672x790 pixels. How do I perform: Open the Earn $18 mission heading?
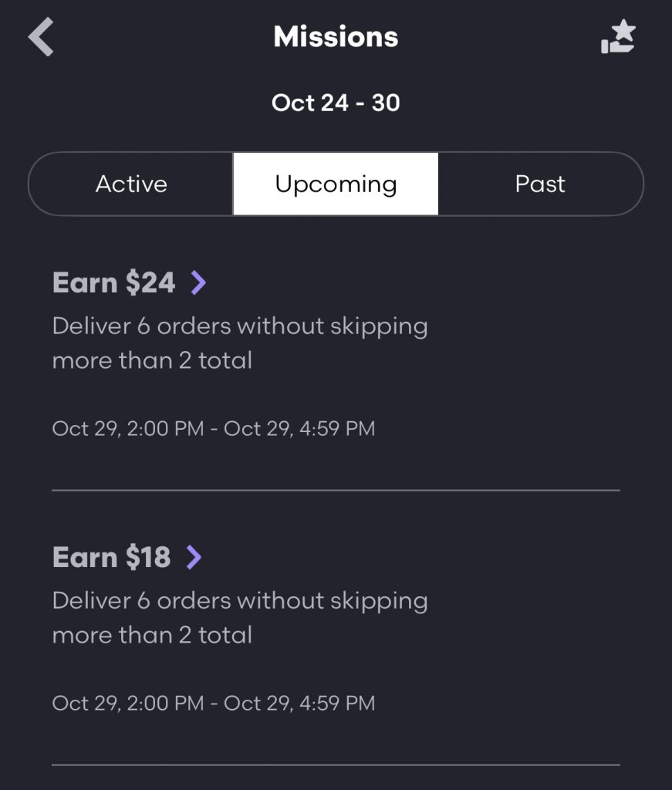[x=111, y=557]
